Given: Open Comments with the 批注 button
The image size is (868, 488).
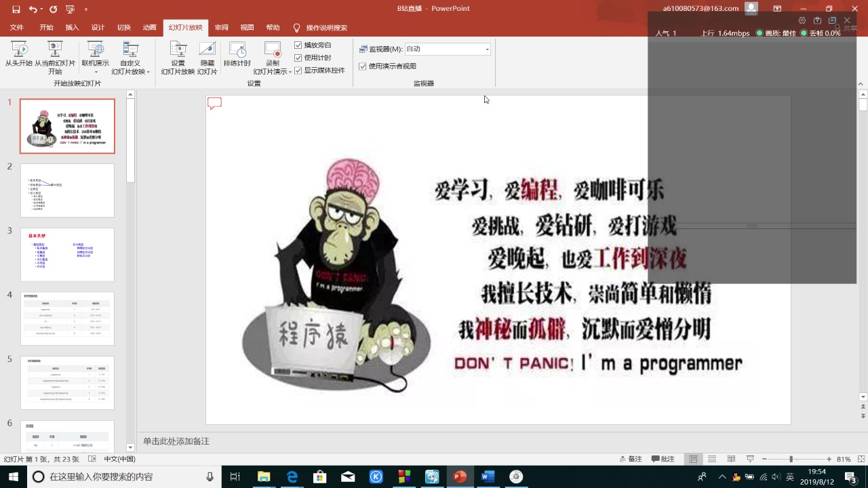Looking at the screenshot, I should (663, 458).
